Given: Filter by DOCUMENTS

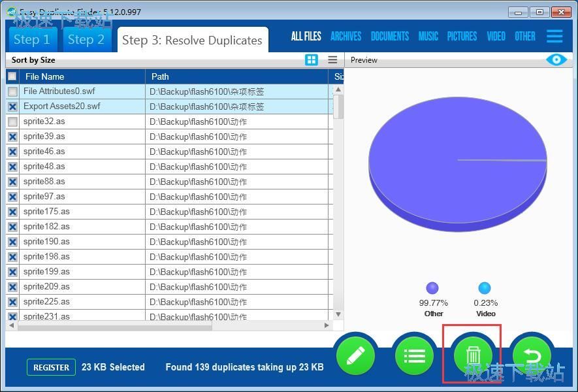Looking at the screenshot, I should [390, 36].
